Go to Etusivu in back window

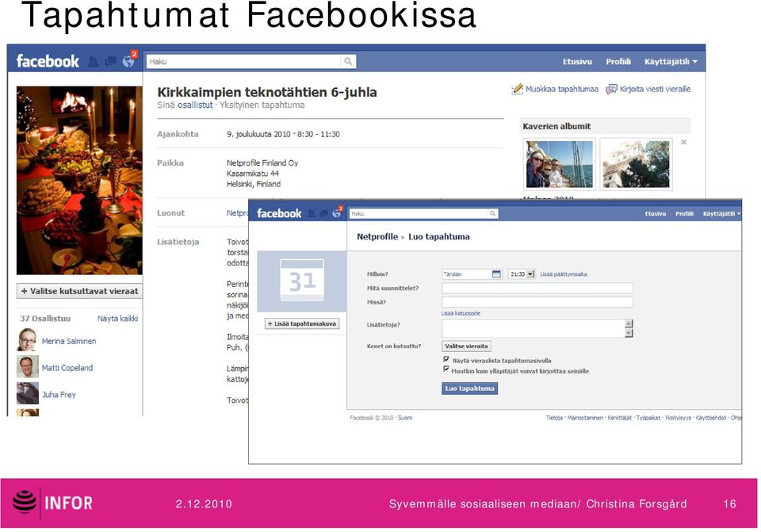tap(577, 62)
